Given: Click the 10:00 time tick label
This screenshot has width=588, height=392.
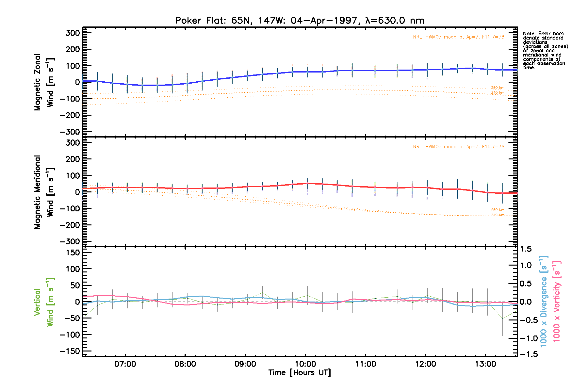Looking at the screenshot, I should click(x=305, y=364).
